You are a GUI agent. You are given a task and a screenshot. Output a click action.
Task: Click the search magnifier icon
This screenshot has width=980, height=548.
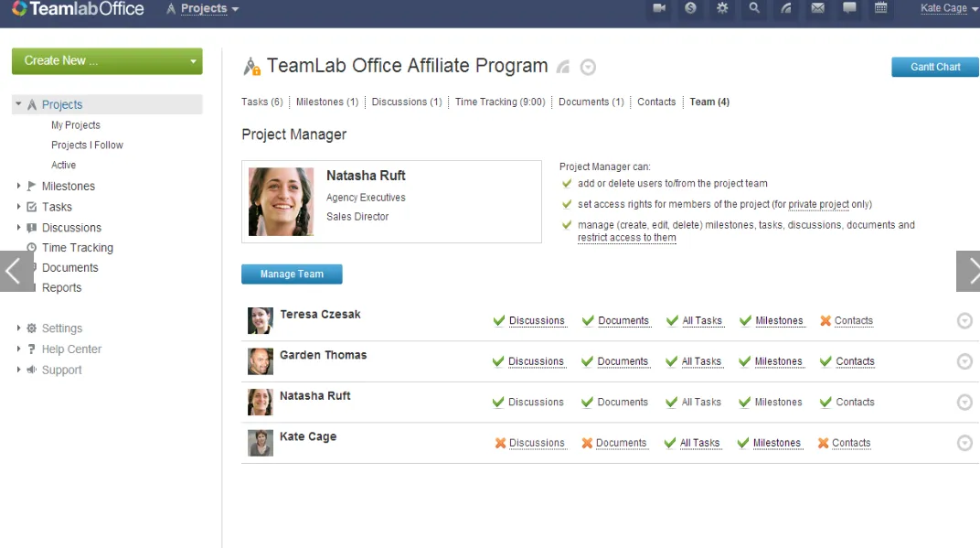[754, 8]
